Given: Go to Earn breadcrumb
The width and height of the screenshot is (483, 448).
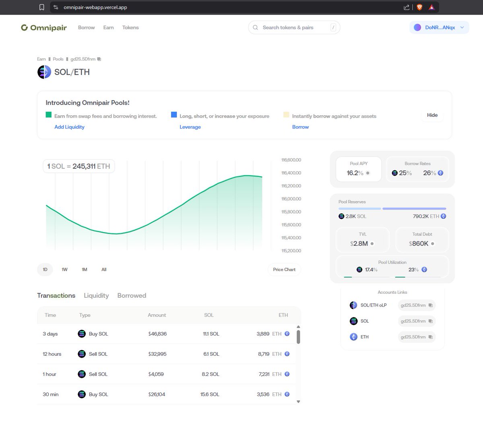Looking at the screenshot, I should pos(41,59).
